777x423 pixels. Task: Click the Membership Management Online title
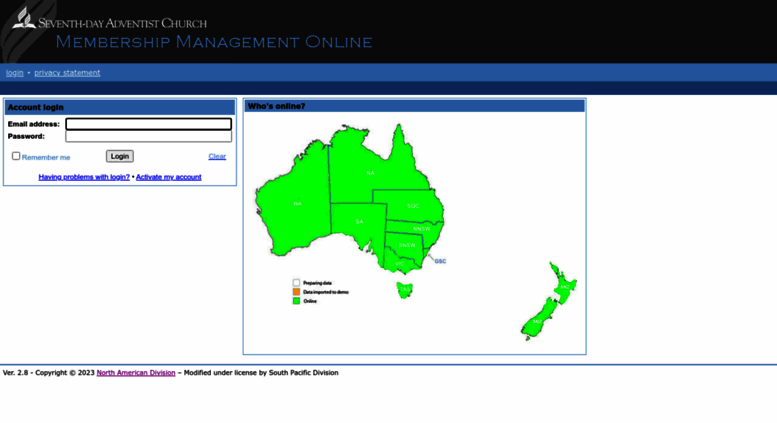[214, 42]
